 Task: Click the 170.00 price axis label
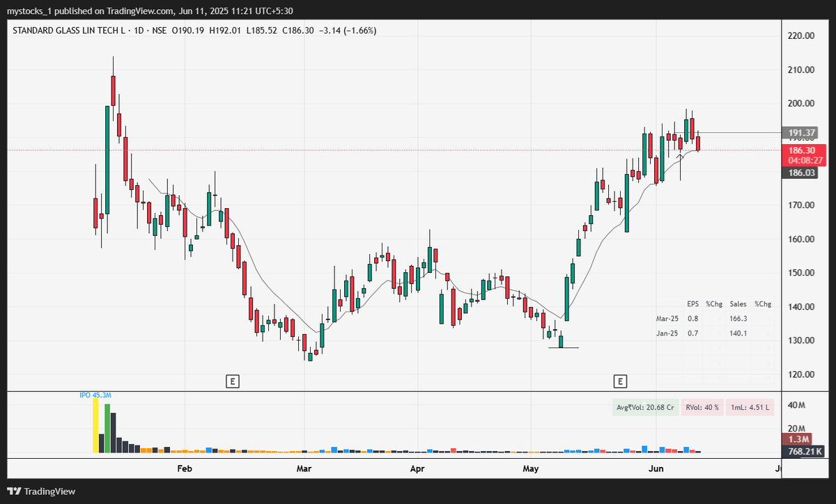(x=801, y=205)
